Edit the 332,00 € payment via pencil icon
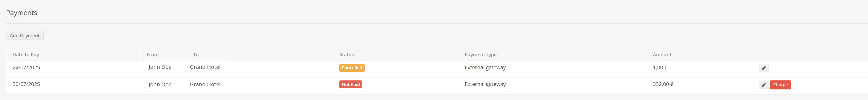Screen dimensions: 868x100 764,85
